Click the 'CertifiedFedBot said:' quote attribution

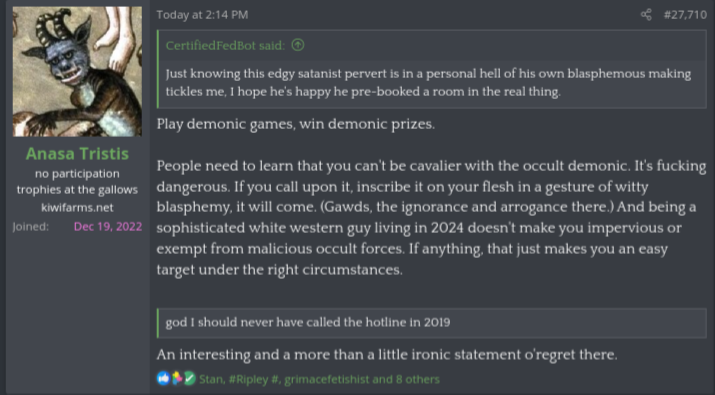coord(225,46)
